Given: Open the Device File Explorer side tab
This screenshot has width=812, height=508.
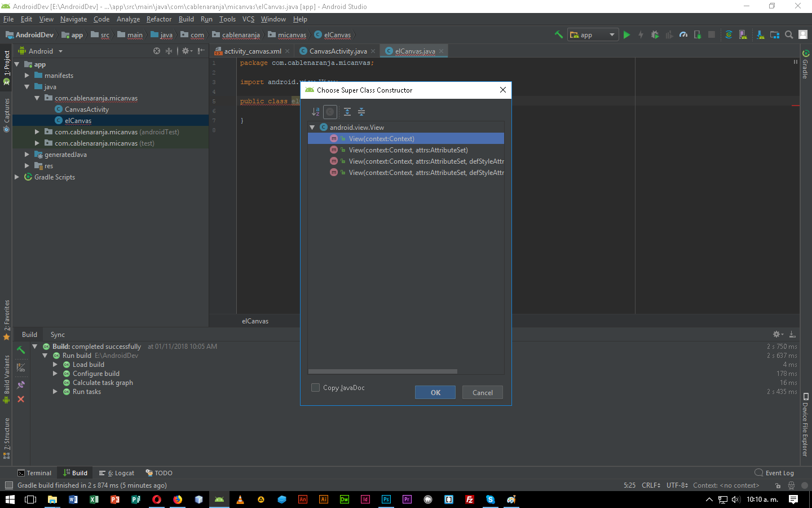Looking at the screenshot, I should [805, 424].
